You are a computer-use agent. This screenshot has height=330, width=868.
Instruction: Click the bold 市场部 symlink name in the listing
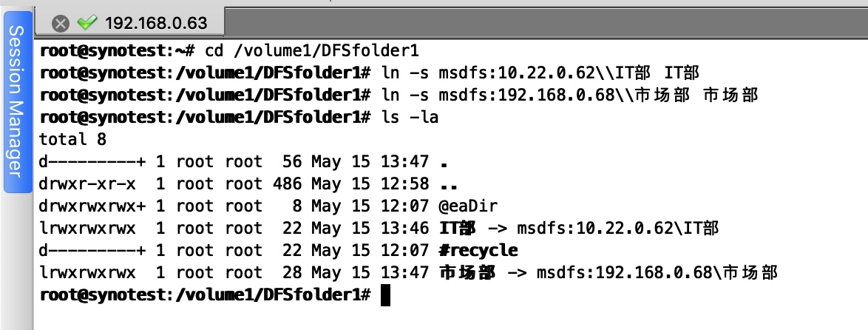pyautogui.click(x=467, y=272)
